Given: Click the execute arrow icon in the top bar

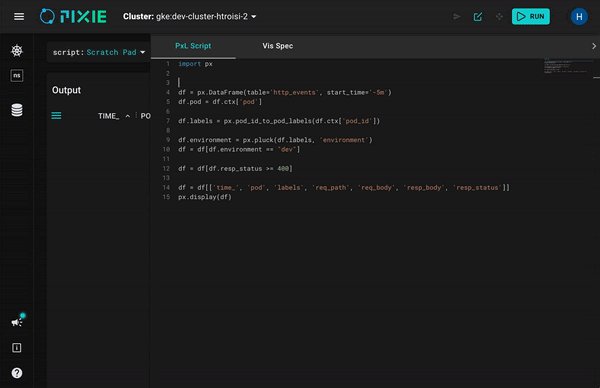Looking at the screenshot, I should coord(457,16).
